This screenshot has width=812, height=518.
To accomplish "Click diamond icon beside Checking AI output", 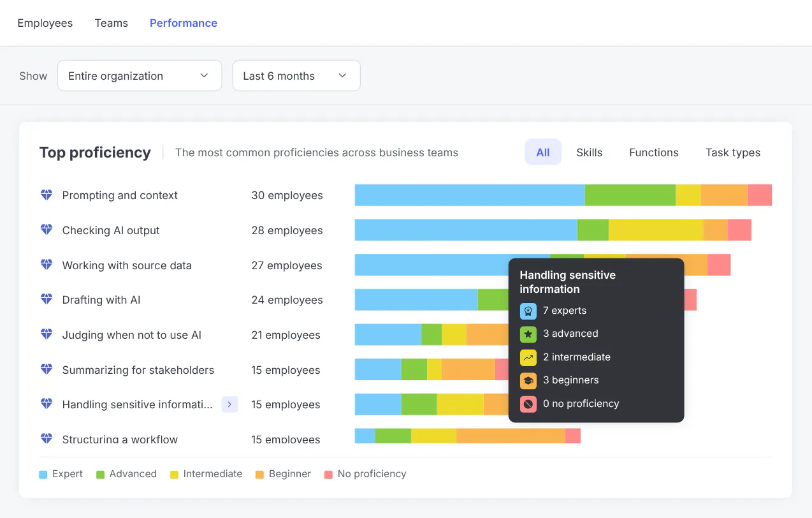I will (x=47, y=230).
